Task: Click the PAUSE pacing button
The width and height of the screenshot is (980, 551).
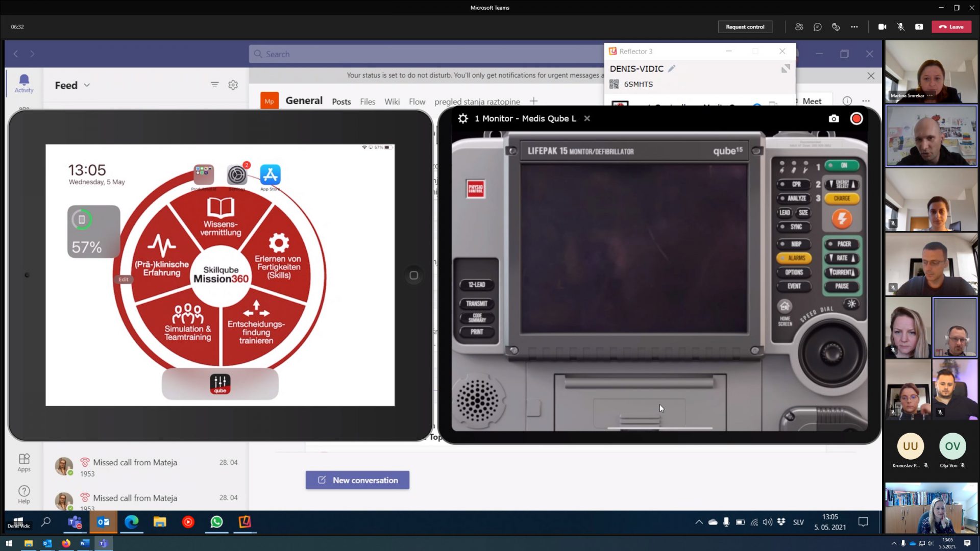Action: point(842,286)
